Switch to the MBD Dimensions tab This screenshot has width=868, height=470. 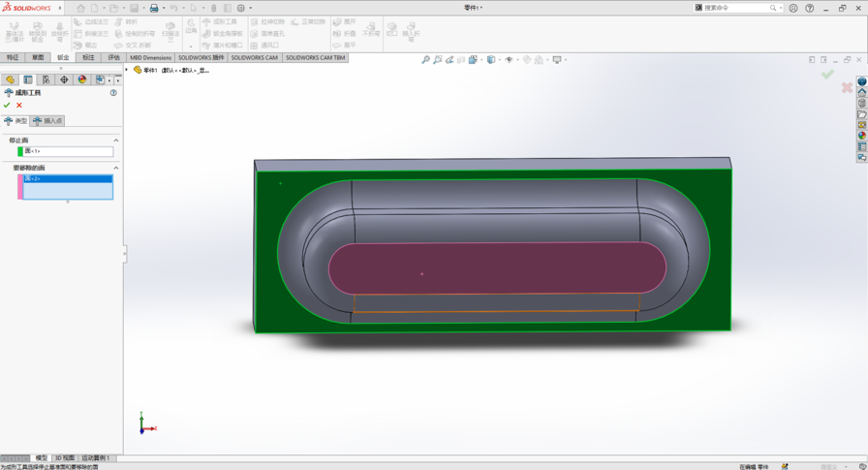click(x=150, y=57)
